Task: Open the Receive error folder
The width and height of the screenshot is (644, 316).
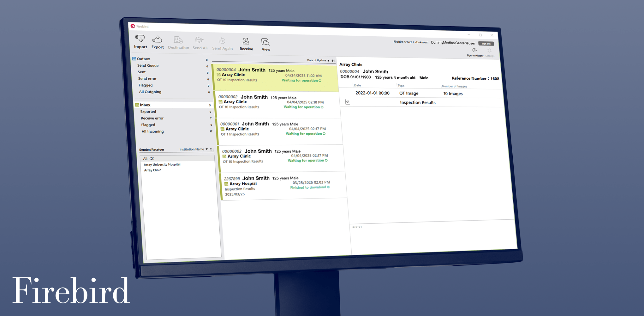Action: [x=152, y=118]
